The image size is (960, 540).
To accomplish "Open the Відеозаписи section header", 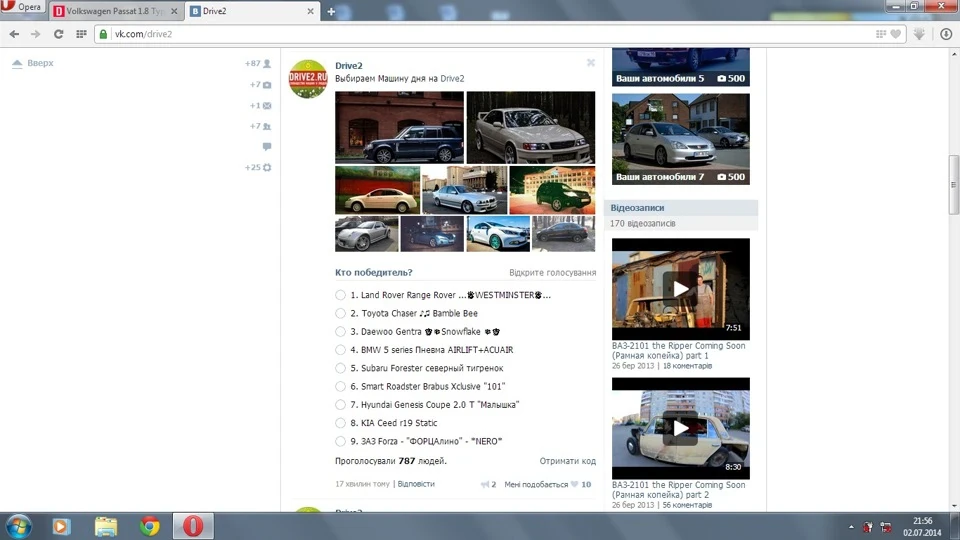I will (x=637, y=208).
